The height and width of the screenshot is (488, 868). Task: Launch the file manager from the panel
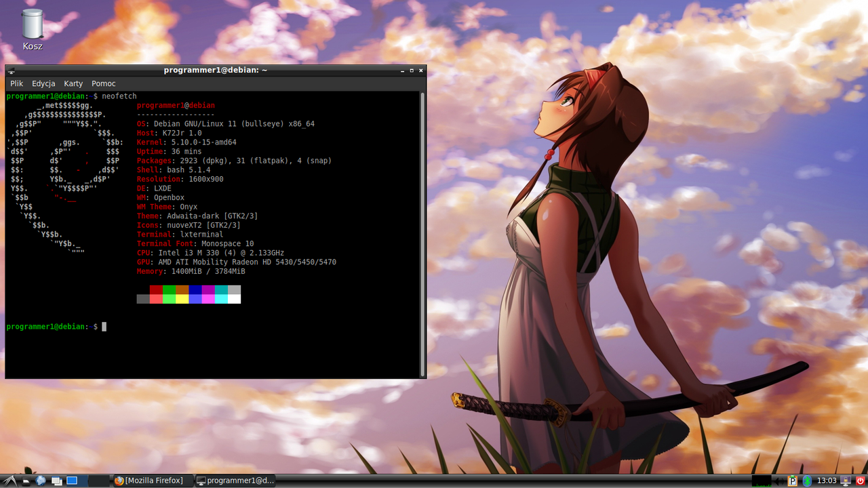pos(26,481)
